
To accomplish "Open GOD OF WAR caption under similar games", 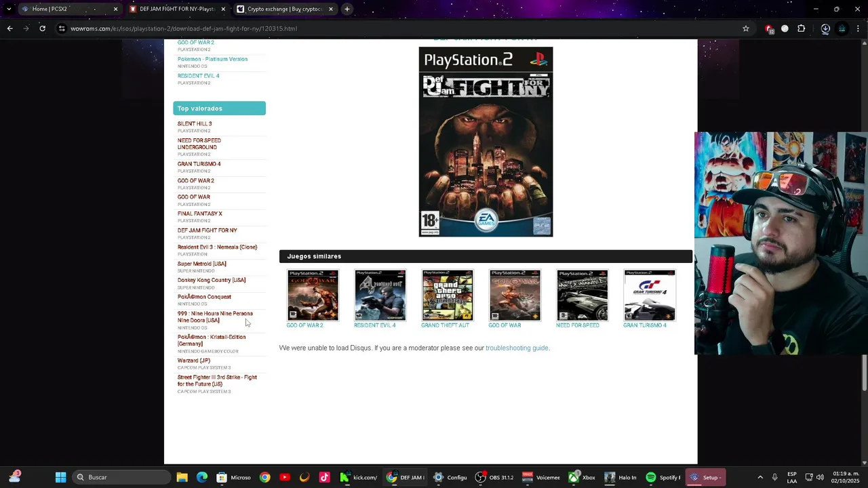I will pos(505,325).
